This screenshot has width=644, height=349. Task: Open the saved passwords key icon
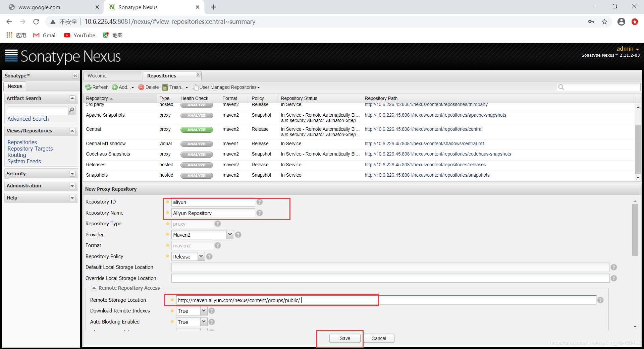tap(591, 22)
